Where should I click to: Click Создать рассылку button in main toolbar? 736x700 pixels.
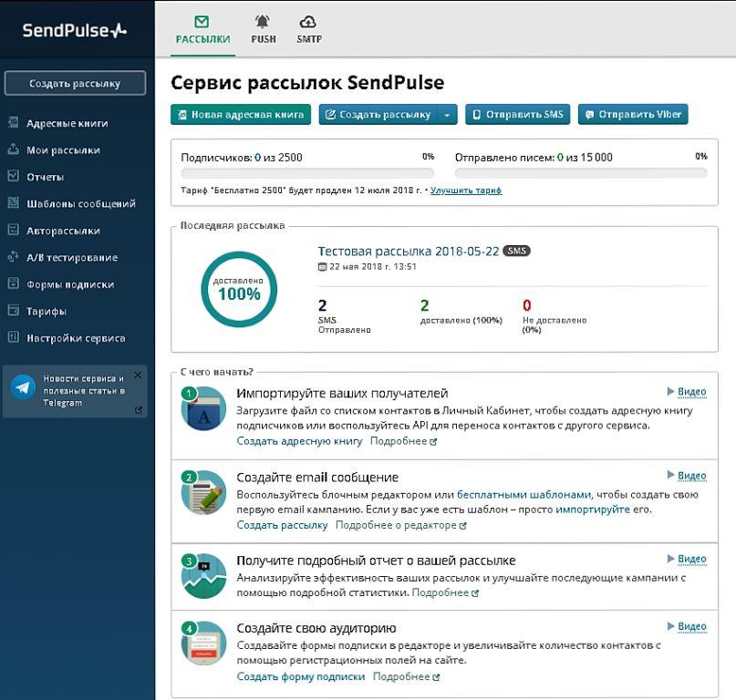(x=378, y=115)
